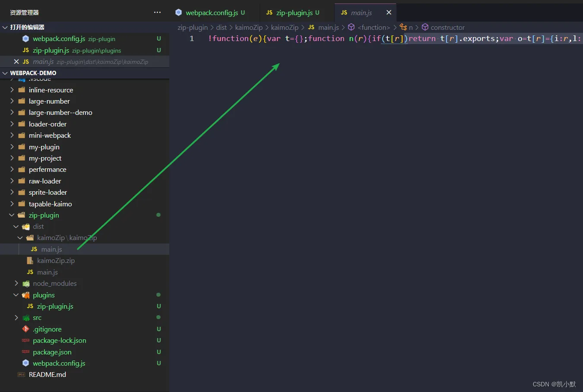Click line number 1 in the editor gutter
The height and width of the screenshot is (392, 583).
192,38
